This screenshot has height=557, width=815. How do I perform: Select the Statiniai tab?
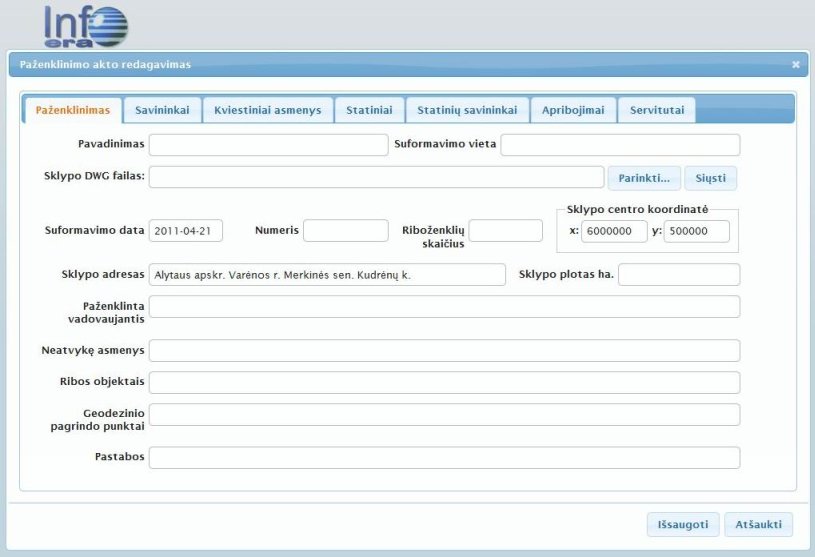(369, 110)
